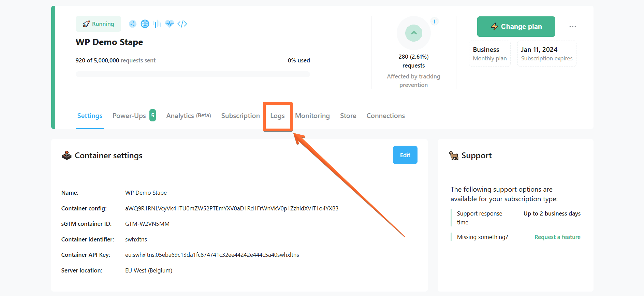This screenshot has height=296, width=644.
Task: Select the Subscription tab
Action: [x=240, y=116]
